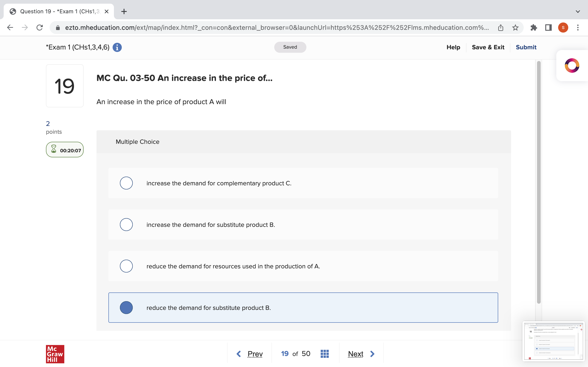Open the Chrome three-dot menu
The width and height of the screenshot is (588, 367).
point(578,28)
